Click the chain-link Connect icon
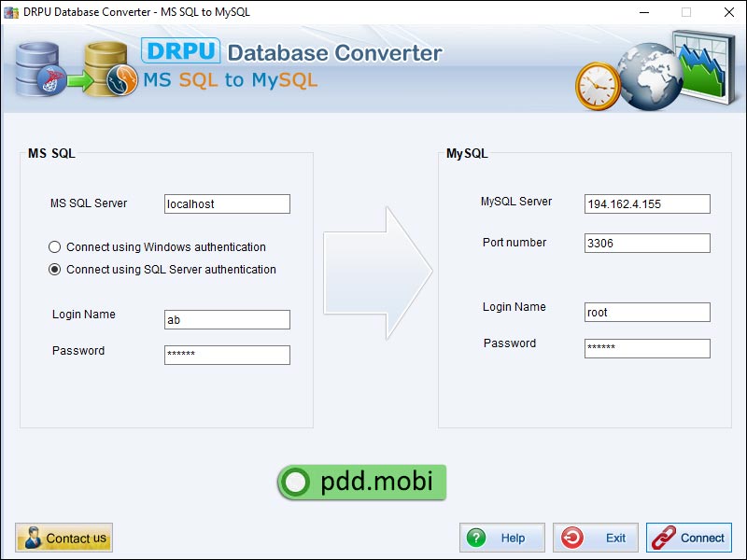Viewport: 747px width, 560px height. pyautogui.click(x=664, y=537)
